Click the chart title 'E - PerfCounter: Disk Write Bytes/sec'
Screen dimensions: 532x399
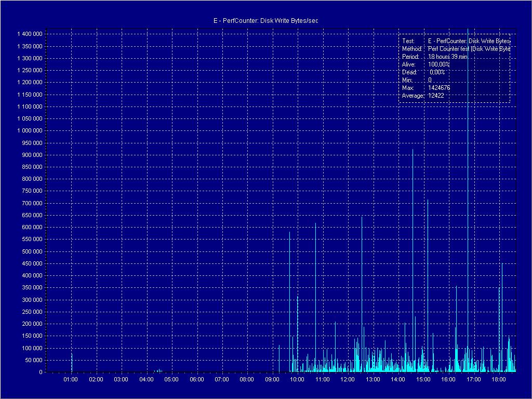point(265,20)
